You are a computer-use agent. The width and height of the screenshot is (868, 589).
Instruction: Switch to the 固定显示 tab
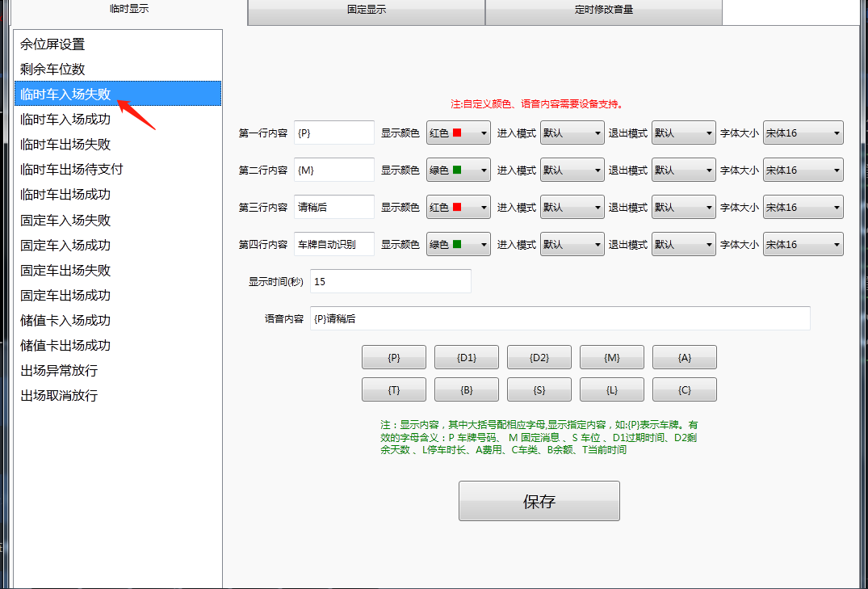367,11
